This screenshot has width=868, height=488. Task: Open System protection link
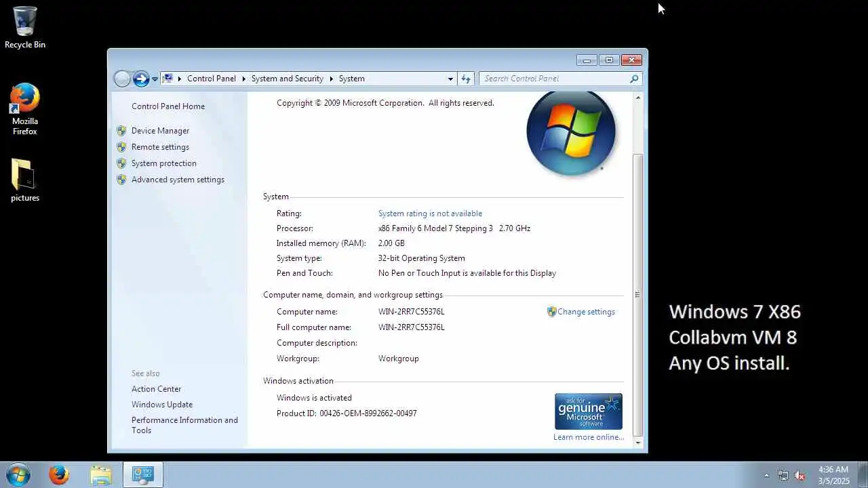click(x=164, y=163)
